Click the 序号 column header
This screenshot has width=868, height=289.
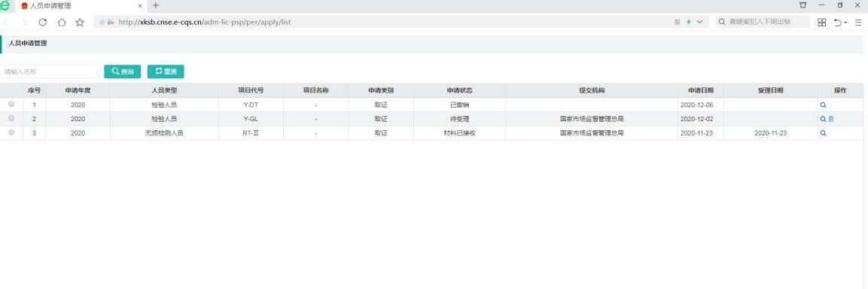click(x=34, y=90)
